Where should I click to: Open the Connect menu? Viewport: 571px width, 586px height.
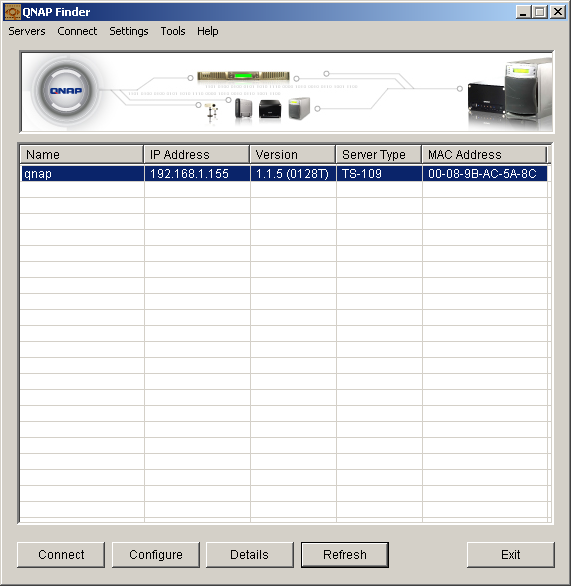[77, 31]
